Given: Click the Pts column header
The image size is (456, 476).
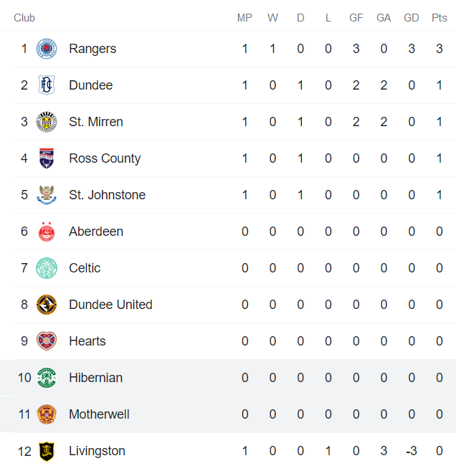Looking at the screenshot, I should (439, 18).
